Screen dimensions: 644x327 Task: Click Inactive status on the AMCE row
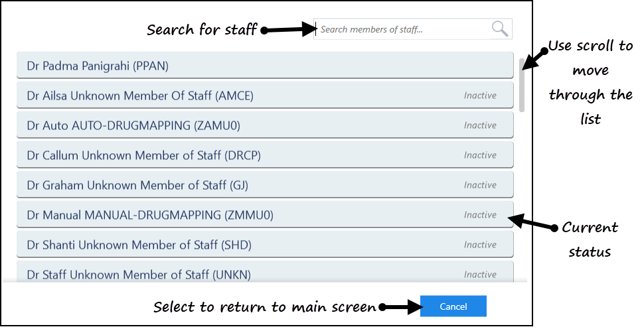[480, 96]
